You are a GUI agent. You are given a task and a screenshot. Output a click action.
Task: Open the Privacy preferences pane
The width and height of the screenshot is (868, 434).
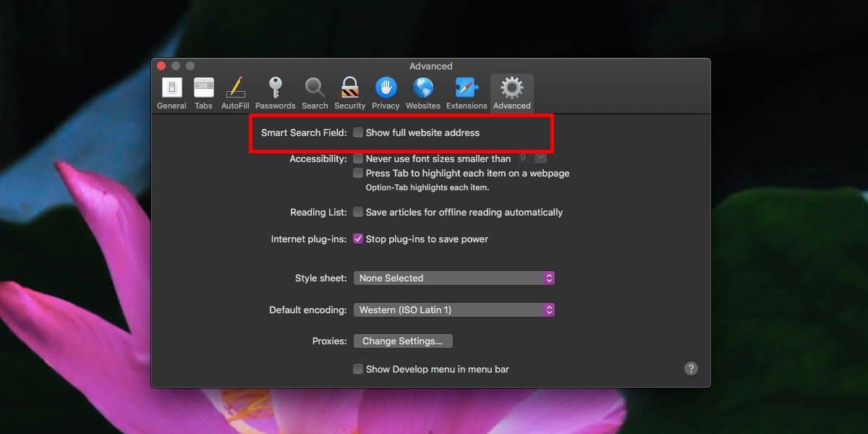click(386, 90)
